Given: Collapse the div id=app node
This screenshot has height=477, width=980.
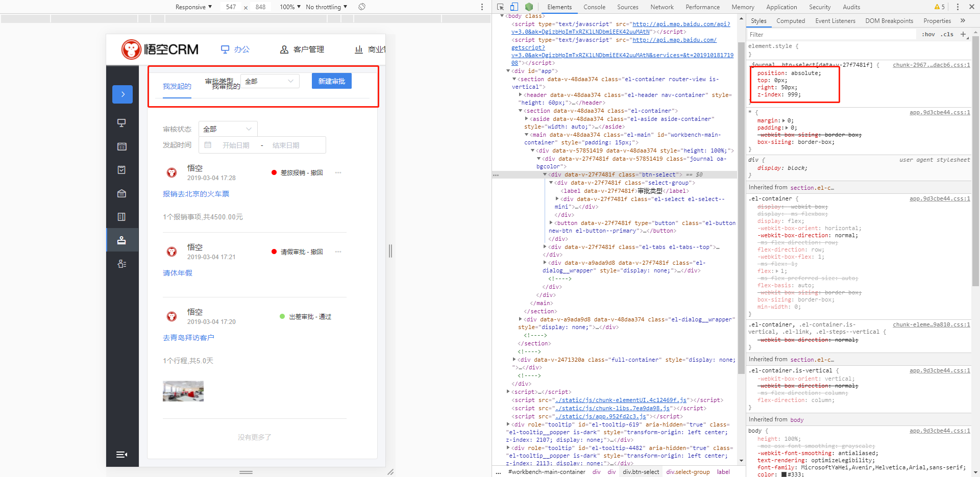Looking at the screenshot, I should tap(508, 71).
